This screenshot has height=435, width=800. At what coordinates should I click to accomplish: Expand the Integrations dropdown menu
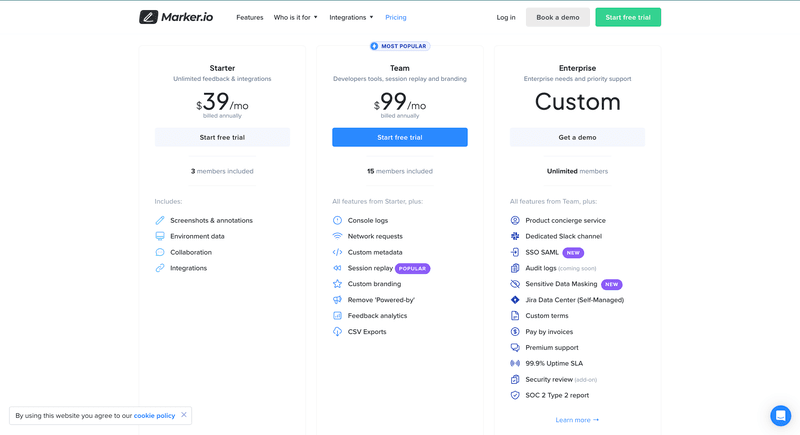351,17
